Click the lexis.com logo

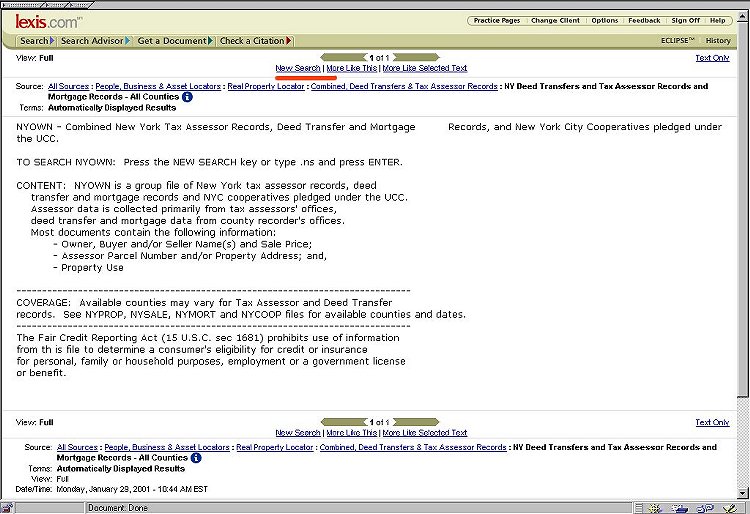(48, 22)
